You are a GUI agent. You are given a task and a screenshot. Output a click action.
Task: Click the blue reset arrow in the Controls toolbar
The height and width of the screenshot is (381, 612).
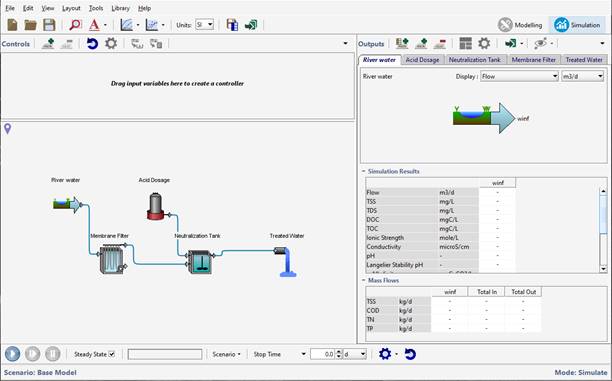pos(92,43)
